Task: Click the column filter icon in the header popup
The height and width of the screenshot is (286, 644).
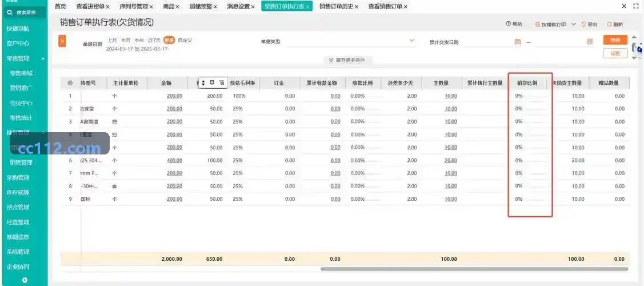Action: tap(222, 82)
